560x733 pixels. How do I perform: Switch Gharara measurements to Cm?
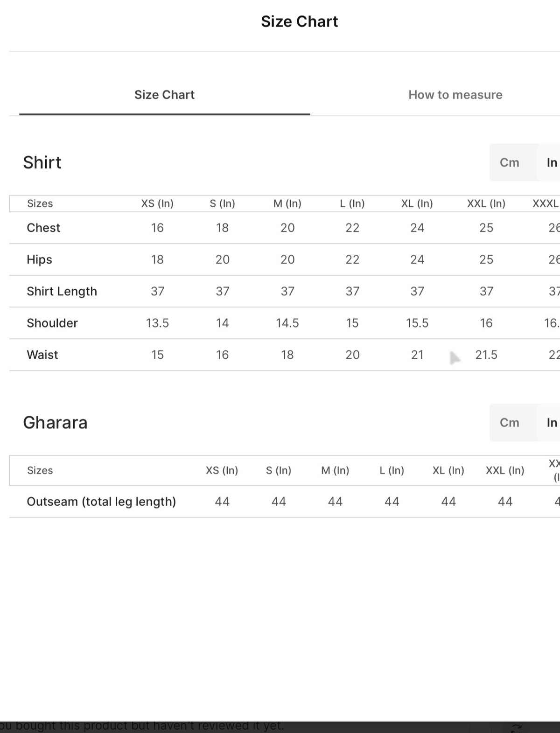[x=510, y=423]
